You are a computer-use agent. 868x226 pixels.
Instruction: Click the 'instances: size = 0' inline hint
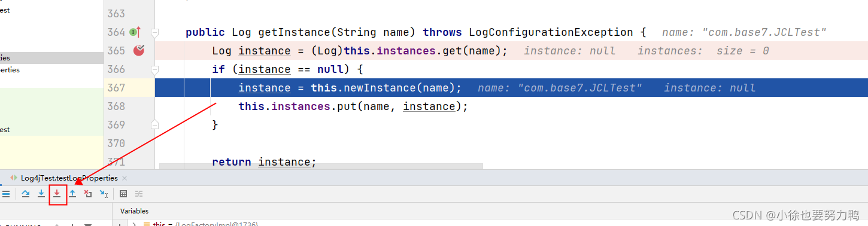click(703, 51)
